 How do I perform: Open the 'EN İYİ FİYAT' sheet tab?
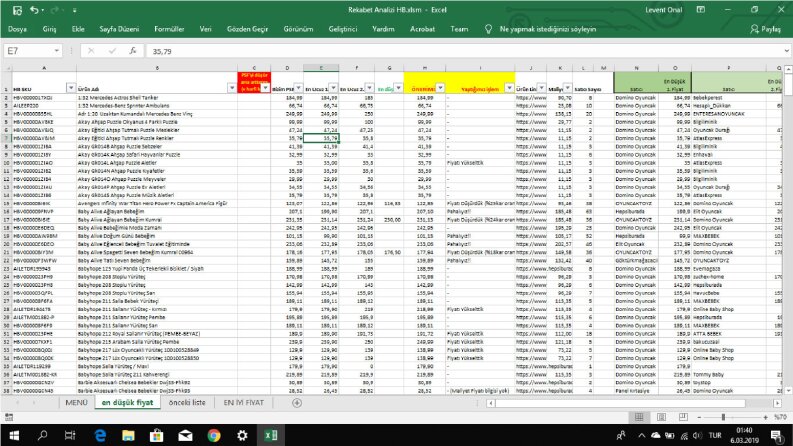[244, 403]
